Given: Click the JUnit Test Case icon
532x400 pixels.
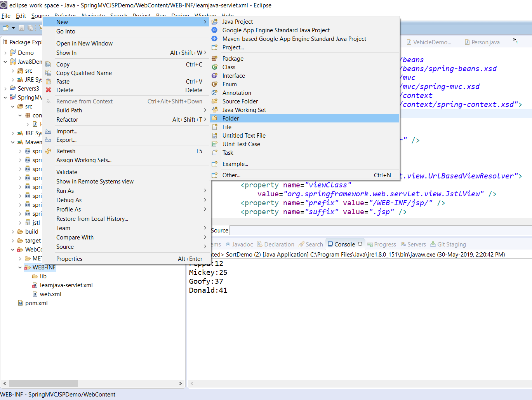Looking at the screenshot, I should pyautogui.click(x=214, y=144).
